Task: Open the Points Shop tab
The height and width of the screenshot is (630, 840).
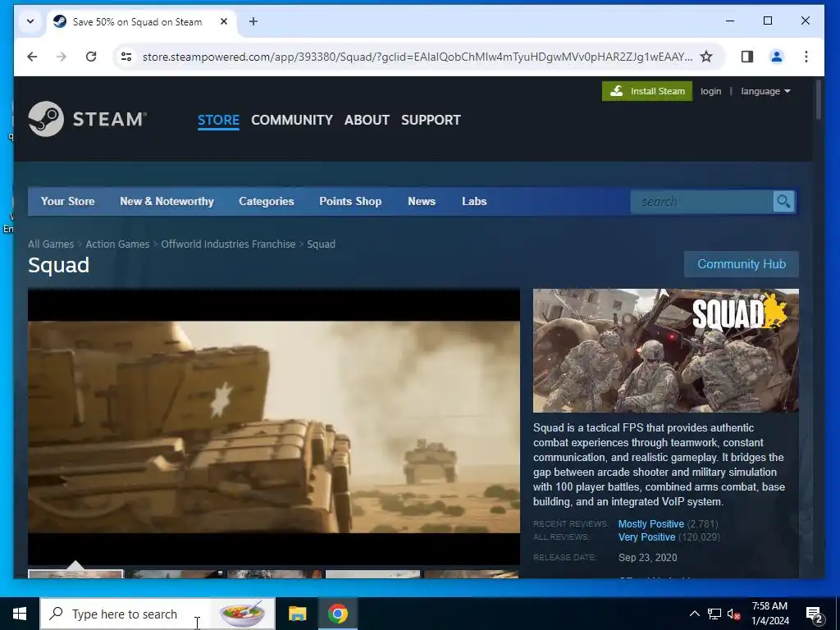Action: click(x=350, y=202)
